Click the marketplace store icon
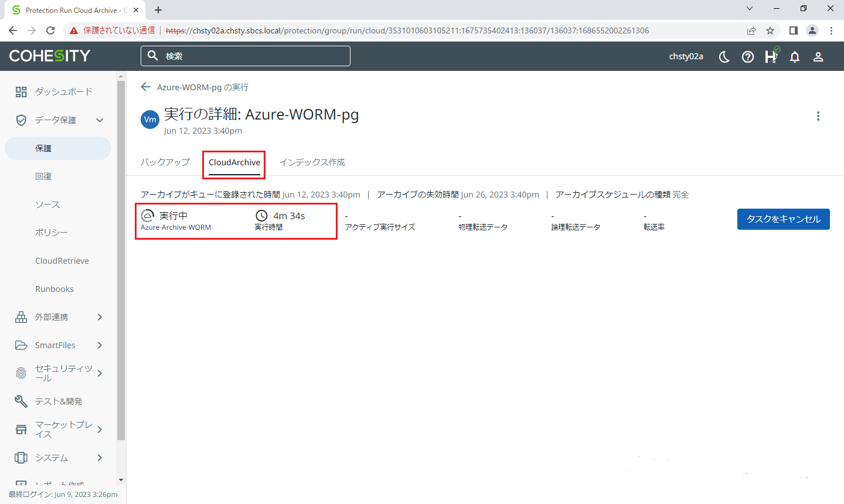 click(x=21, y=430)
